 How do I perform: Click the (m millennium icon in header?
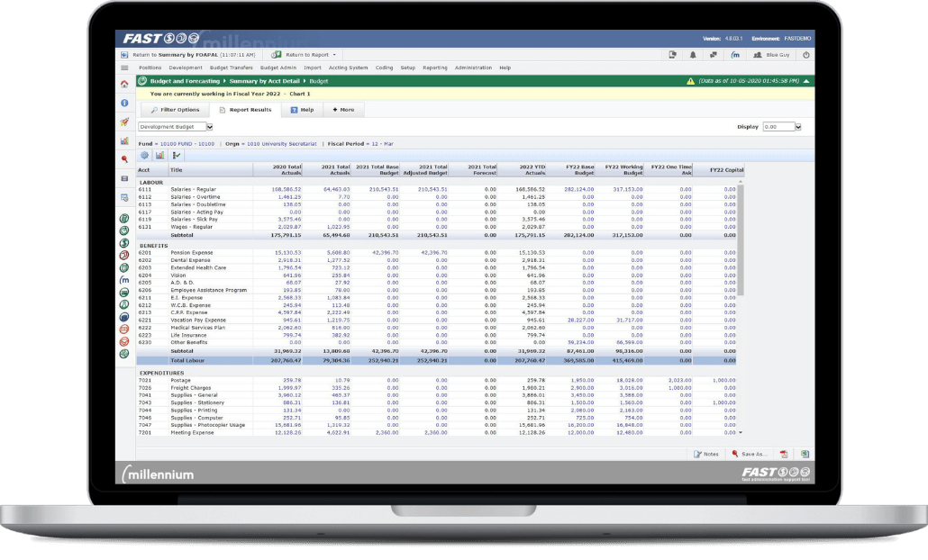735,55
